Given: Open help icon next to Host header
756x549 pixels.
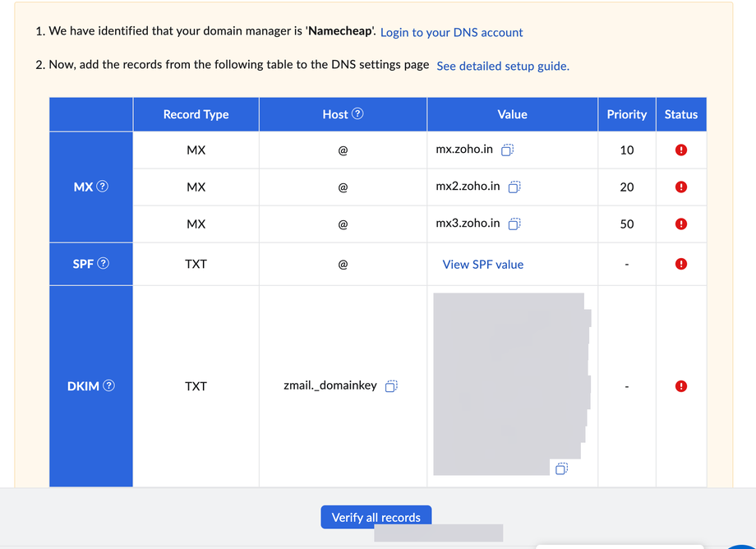Looking at the screenshot, I should 357,113.
